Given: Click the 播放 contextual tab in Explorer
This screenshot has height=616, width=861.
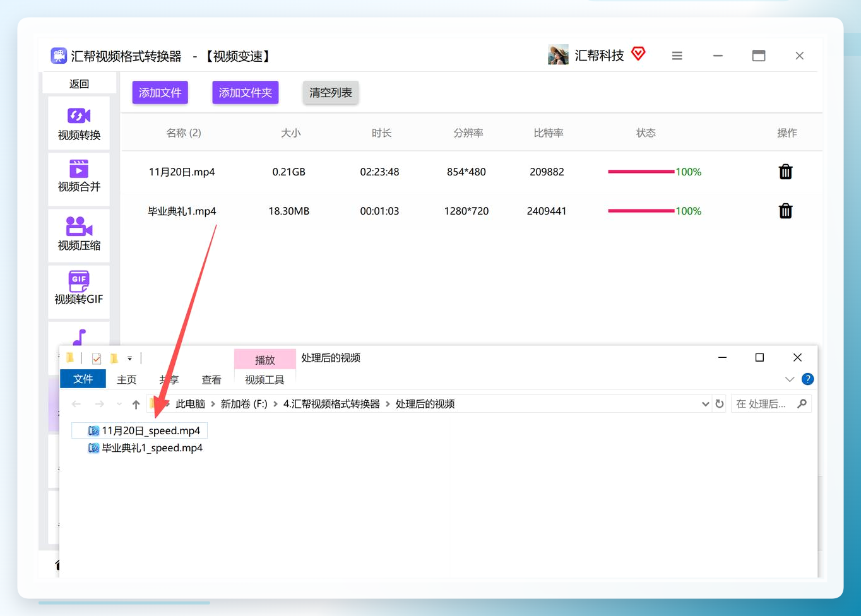Looking at the screenshot, I should click(x=264, y=360).
